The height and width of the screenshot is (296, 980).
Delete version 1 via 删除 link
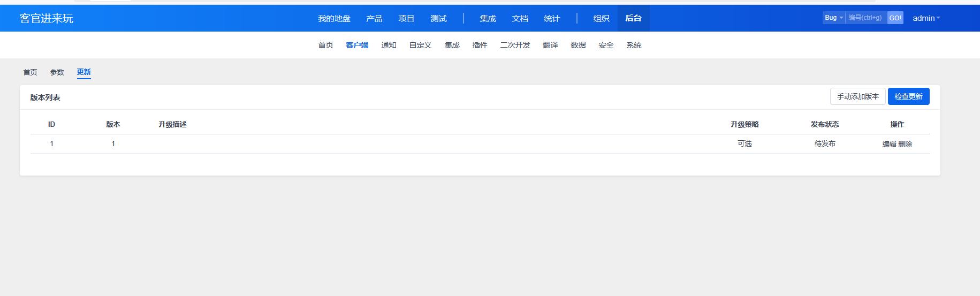pyautogui.click(x=905, y=144)
